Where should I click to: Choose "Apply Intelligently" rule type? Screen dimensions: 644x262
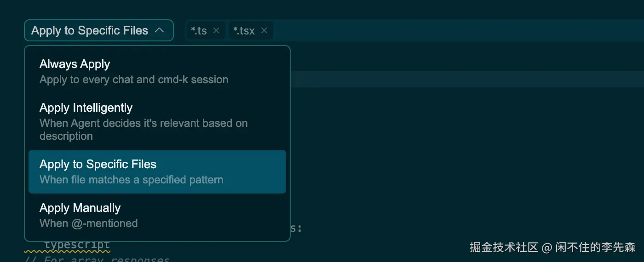click(x=86, y=108)
